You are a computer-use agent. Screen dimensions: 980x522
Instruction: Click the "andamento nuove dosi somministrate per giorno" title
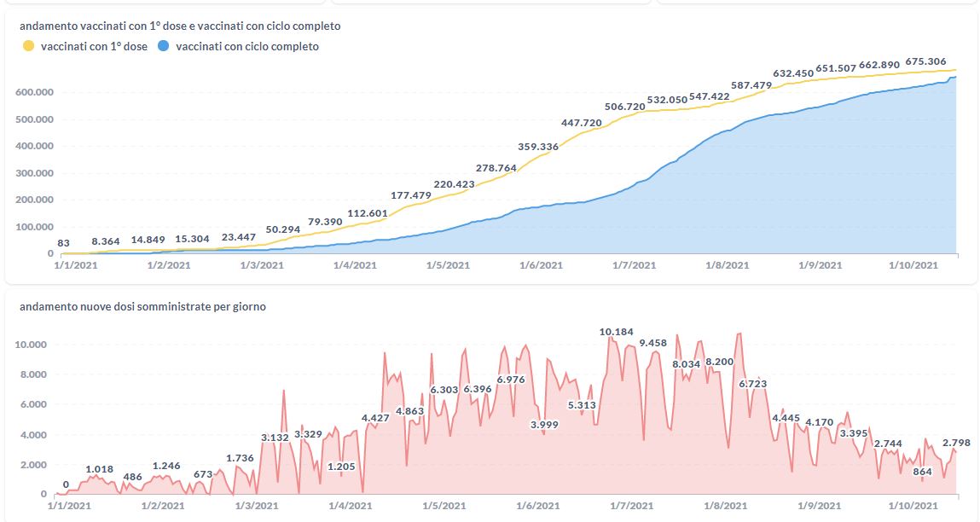(x=143, y=306)
